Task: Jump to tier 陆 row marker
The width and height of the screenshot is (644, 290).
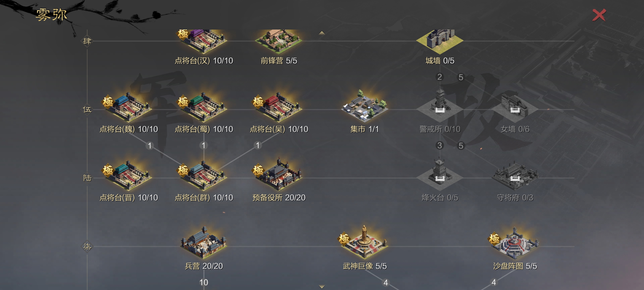Action: click(x=87, y=178)
